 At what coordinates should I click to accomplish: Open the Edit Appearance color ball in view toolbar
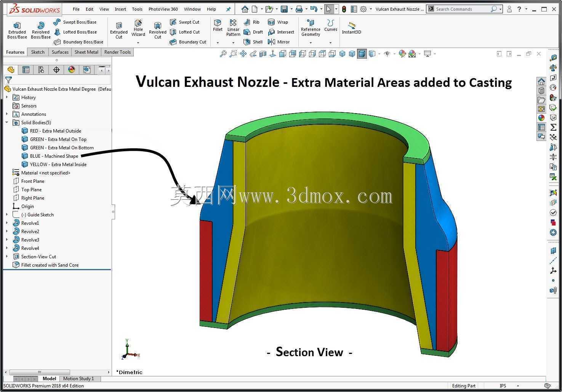pos(402,54)
